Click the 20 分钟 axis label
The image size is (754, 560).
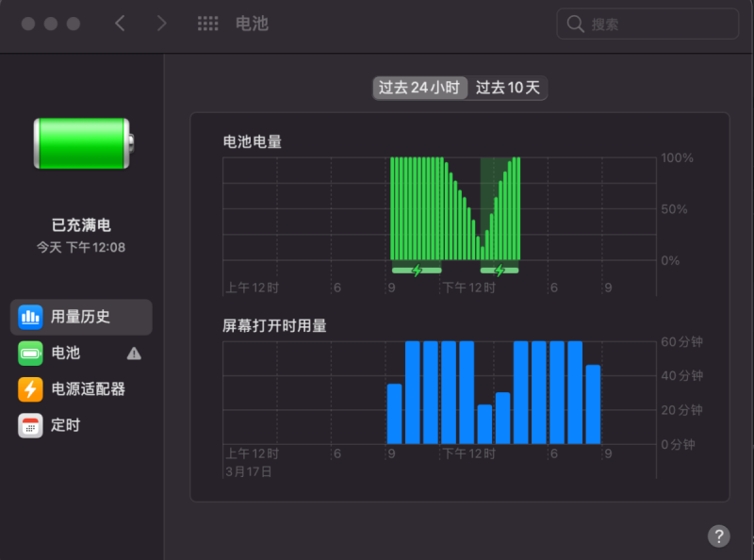[681, 410]
